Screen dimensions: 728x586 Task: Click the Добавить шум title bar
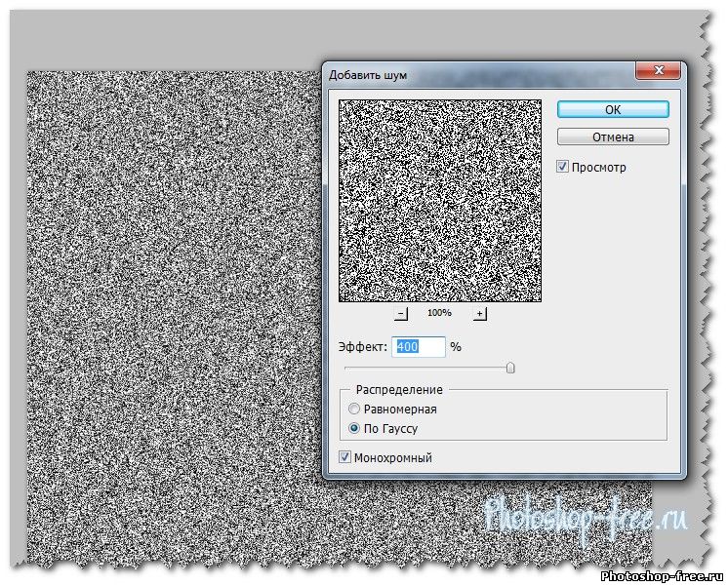point(468,74)
